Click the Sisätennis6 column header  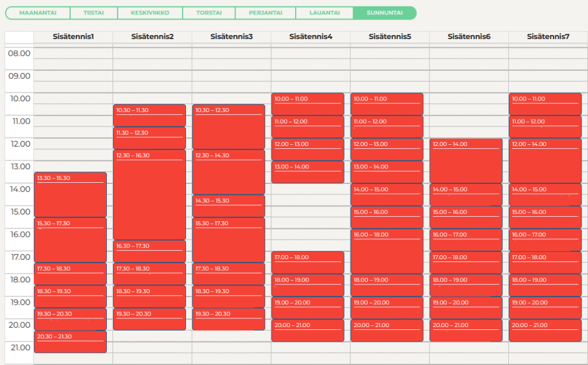pos(469,37)
